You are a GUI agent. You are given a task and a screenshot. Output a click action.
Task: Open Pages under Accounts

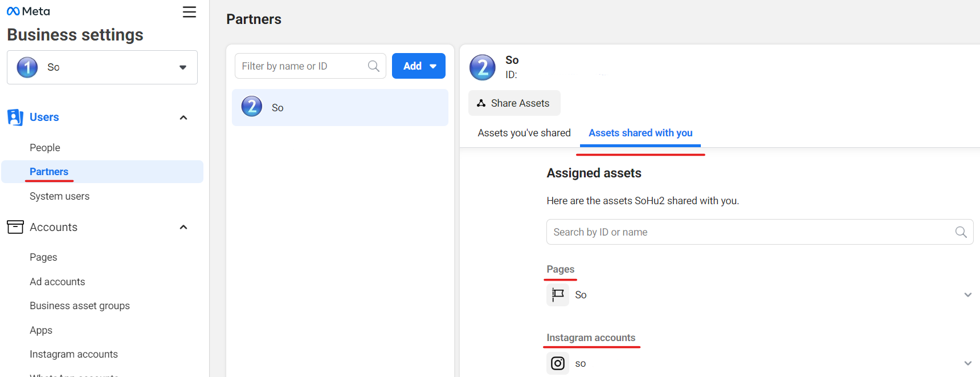pyautogui.click(x=43, y=257)
